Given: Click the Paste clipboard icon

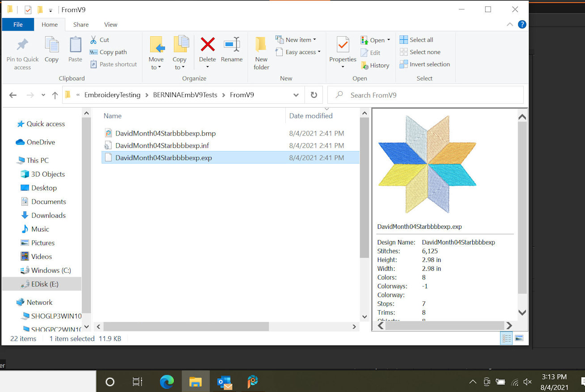Looking at the screenshot, I should coord(75,45).
